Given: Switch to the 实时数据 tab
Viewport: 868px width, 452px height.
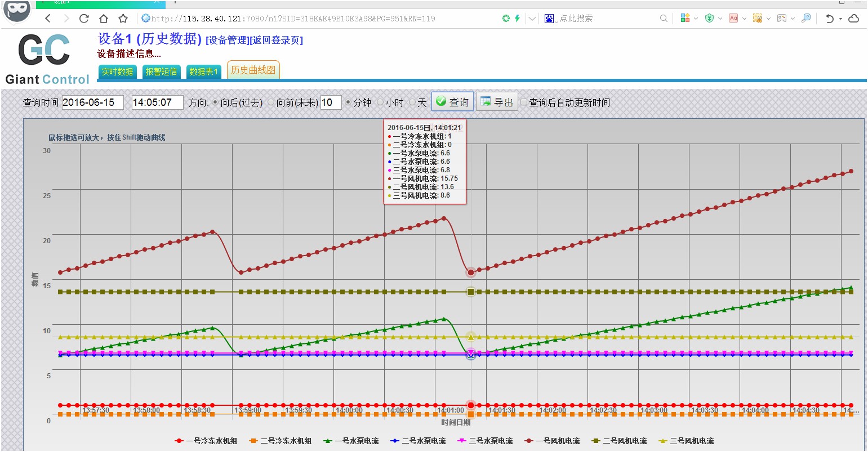Looking at the screenshot, I should [117, 71].
